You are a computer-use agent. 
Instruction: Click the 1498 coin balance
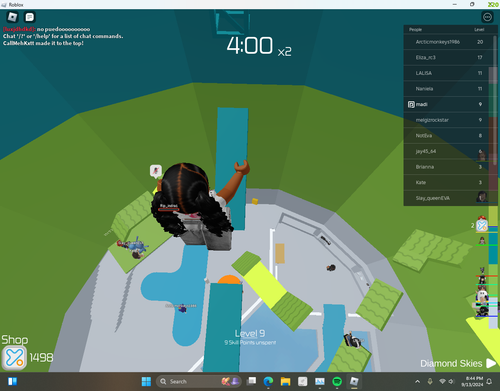coord(41,358)
